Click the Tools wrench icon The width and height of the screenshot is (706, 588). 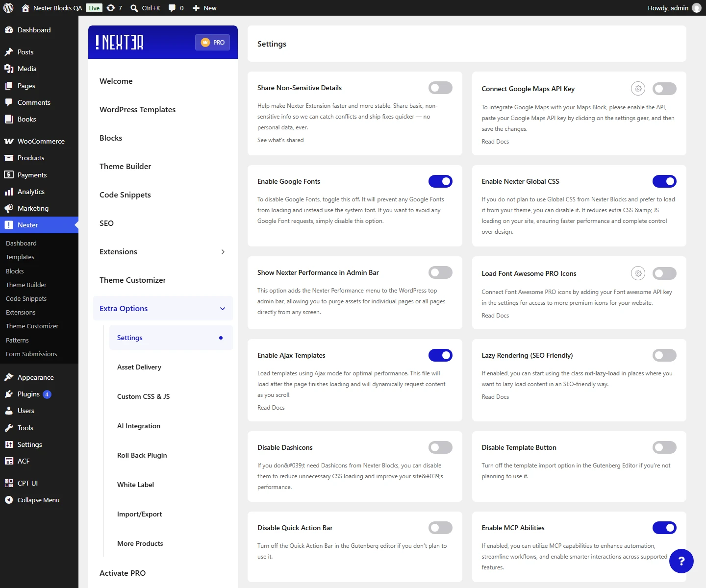tap(9, 428)
